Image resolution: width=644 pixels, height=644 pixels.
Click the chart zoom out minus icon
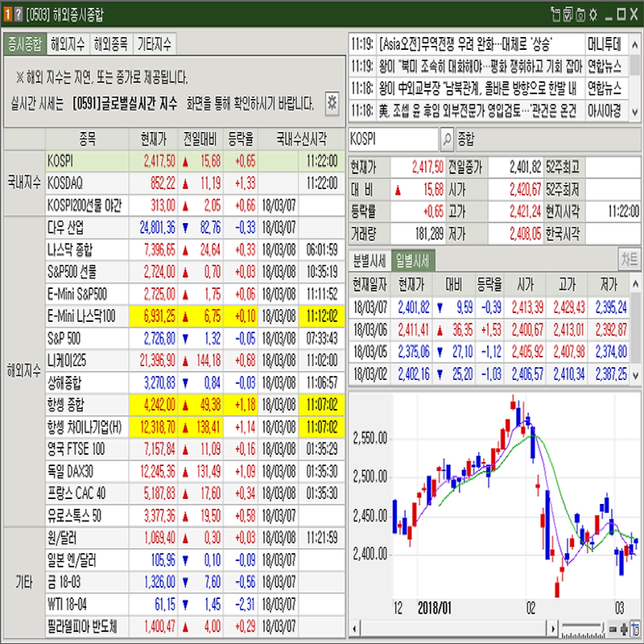click(613, 629)
